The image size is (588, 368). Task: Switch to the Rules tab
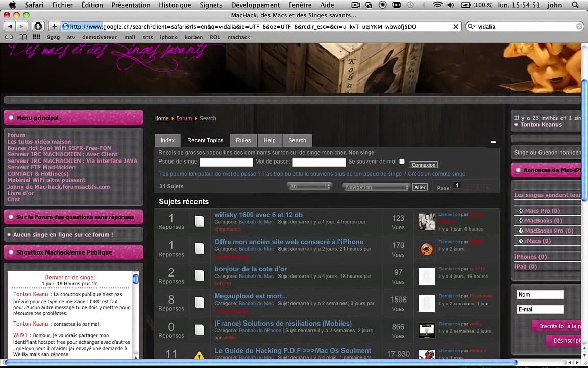(243, 140)
